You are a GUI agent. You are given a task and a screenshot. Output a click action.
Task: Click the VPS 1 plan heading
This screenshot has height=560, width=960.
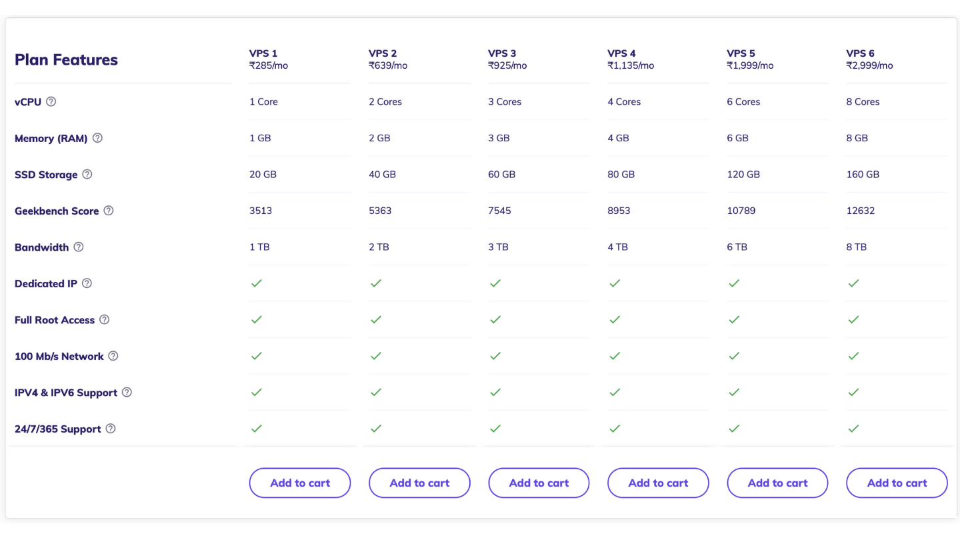click(x=263, y=53)
